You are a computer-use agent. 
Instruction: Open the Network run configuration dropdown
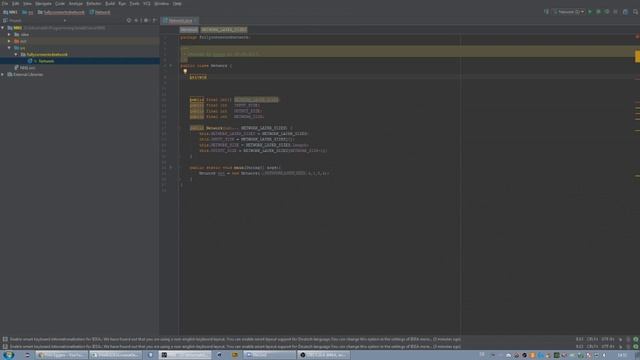569,12
